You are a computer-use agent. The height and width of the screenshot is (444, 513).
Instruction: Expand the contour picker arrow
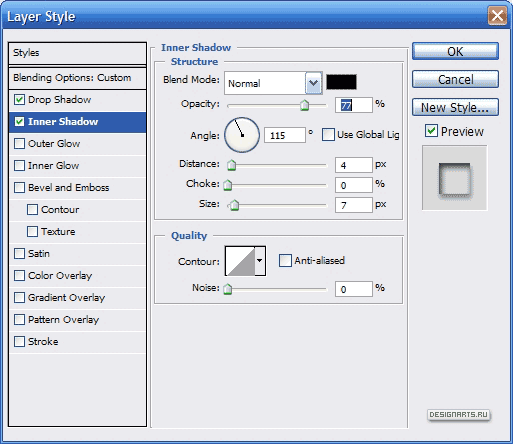click(260, 261)
